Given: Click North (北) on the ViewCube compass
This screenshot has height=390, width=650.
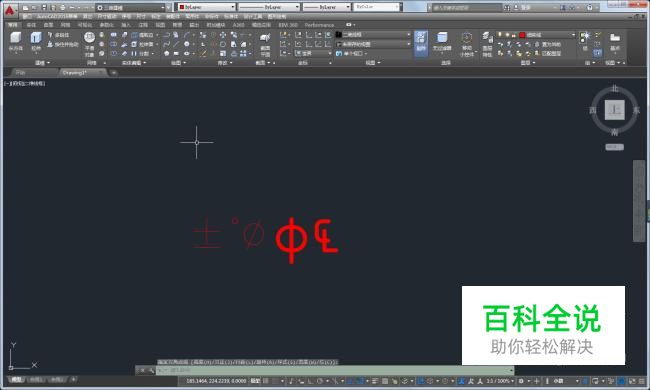Looking at the screenshot, I should (615, 88).
